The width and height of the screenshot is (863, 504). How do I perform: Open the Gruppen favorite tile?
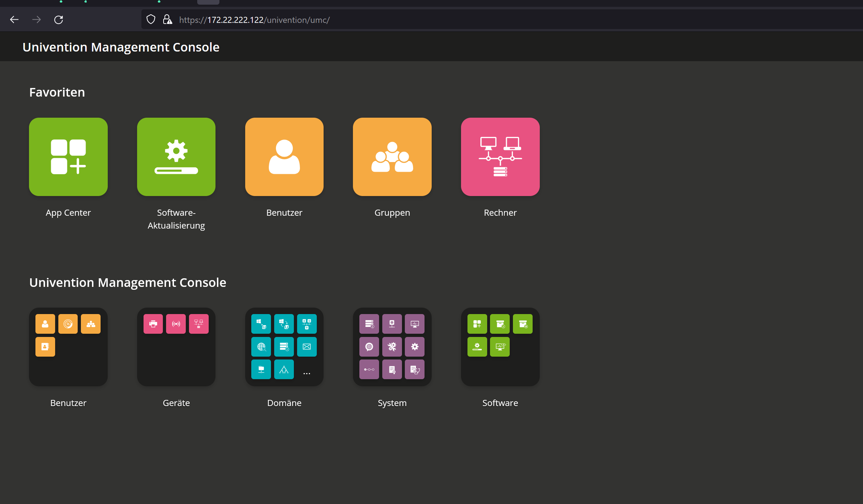coord(392,157)
